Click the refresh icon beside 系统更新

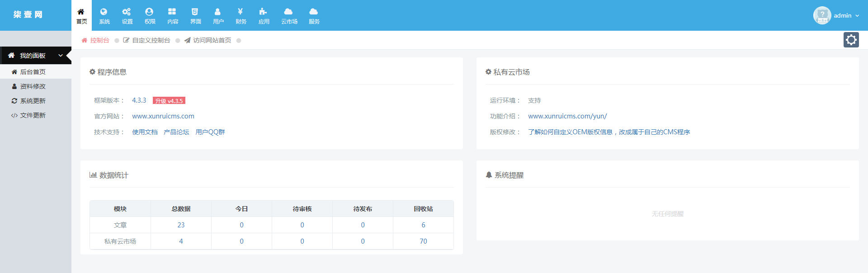tap(14, 101)
